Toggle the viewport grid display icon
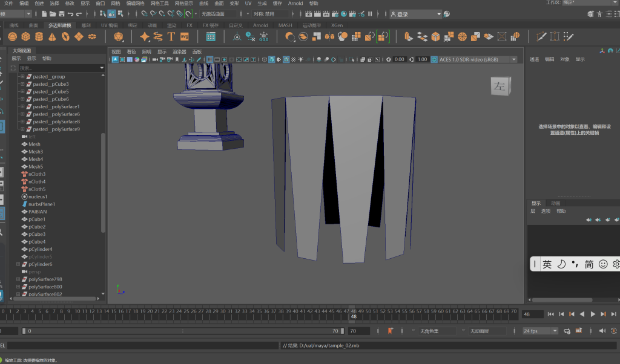 [x=209, y=59]
